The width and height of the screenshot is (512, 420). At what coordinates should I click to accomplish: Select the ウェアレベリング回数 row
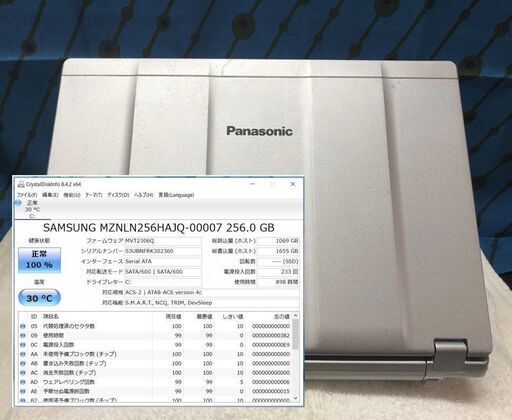[155, 382]
